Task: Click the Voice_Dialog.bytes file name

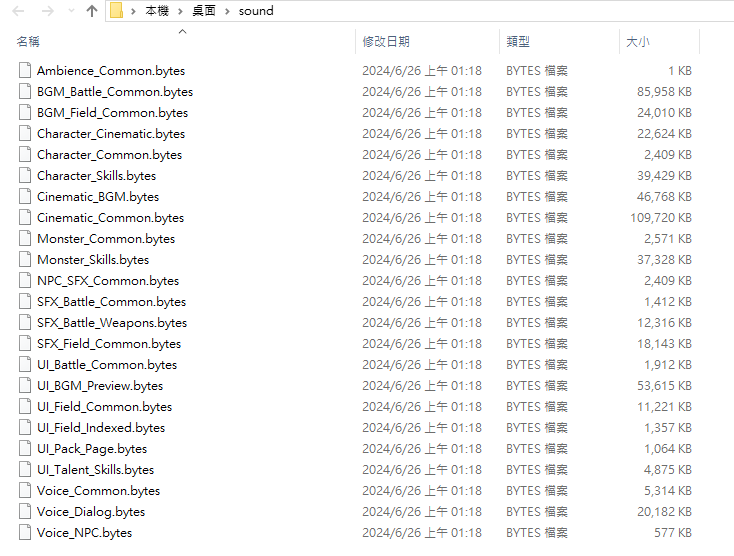Action: [x=91, y=512]
